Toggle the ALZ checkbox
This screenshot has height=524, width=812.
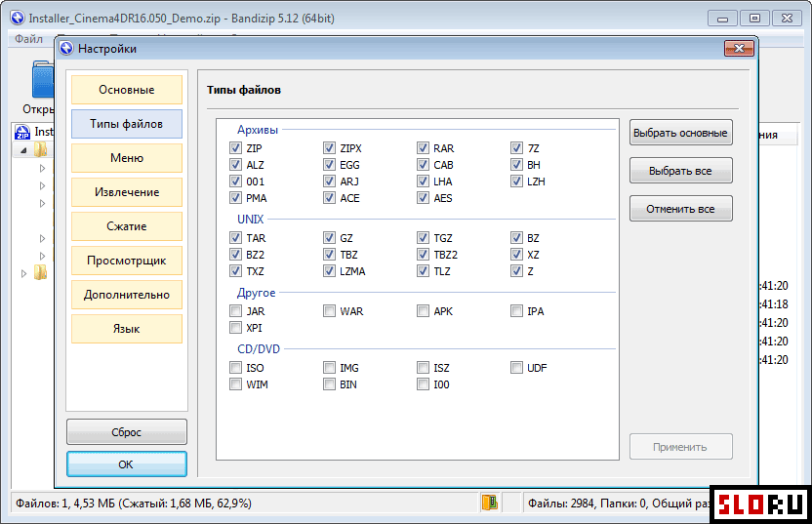click(235, 165)
